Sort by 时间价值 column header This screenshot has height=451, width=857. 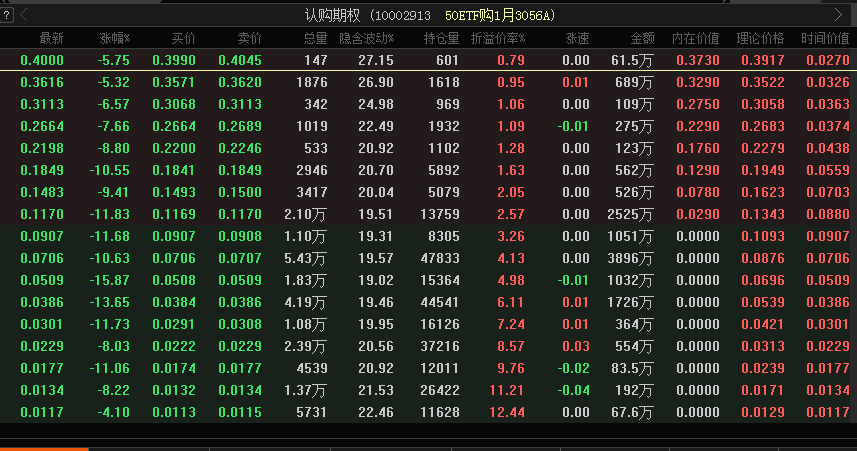(825, 38)
